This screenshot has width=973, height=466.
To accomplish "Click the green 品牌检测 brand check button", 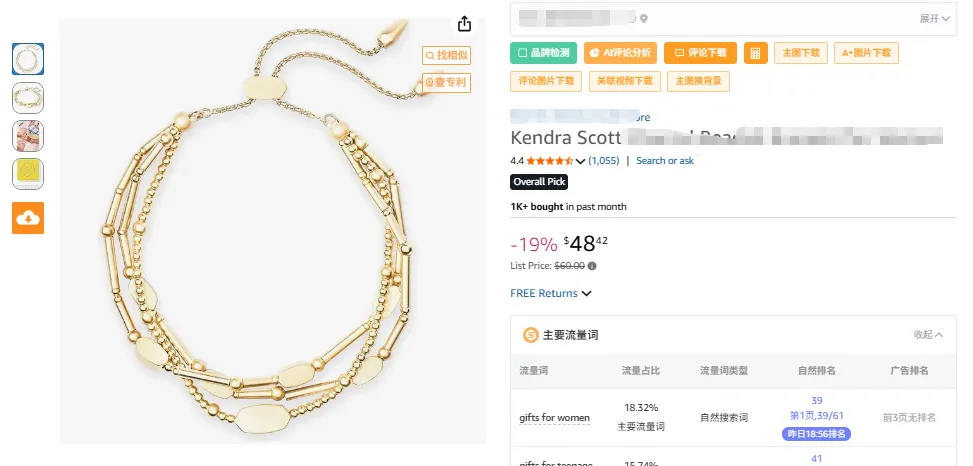I will tap(544, 53).
